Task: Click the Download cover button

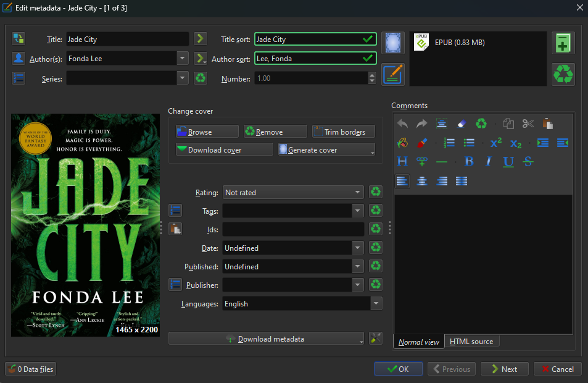Action: (x=224, y=150)
